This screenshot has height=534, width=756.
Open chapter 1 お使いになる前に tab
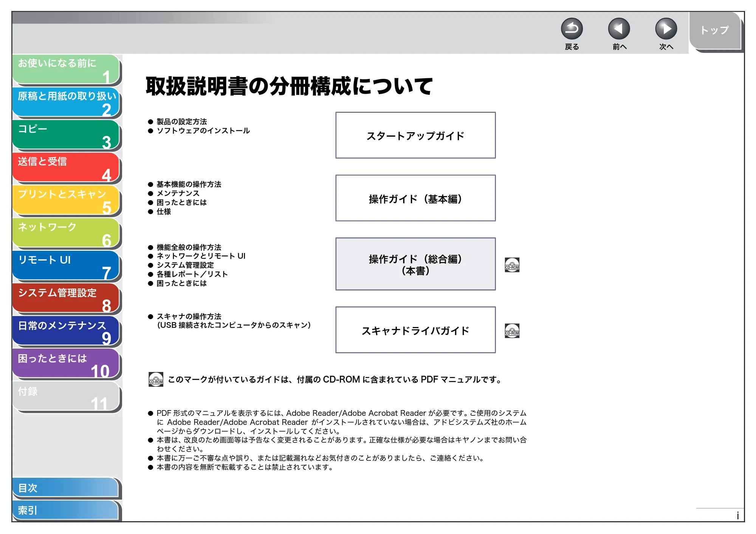tap(66, 69)
